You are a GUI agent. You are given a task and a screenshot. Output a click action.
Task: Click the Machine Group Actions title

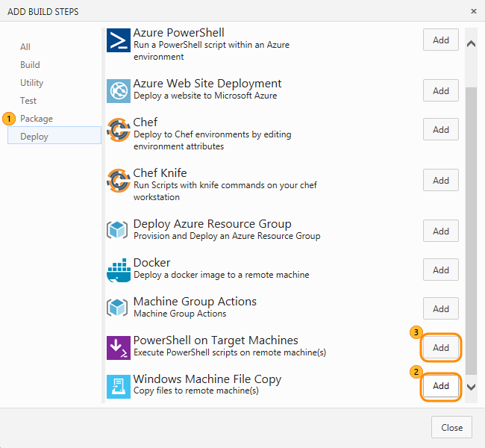click(195, 301)
